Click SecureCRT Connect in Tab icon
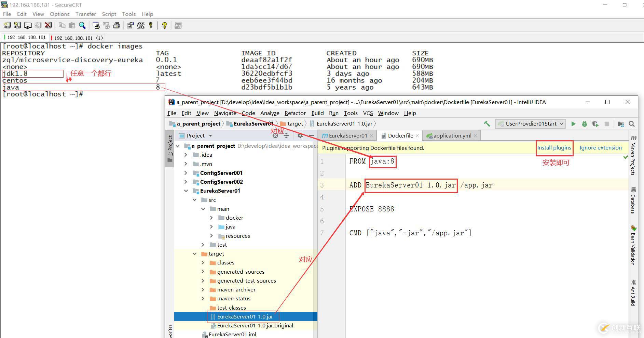 [x=28, y=25]
